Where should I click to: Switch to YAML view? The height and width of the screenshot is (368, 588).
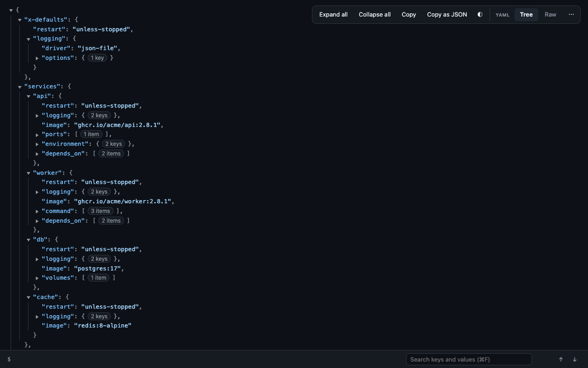(x=503, y=15)
